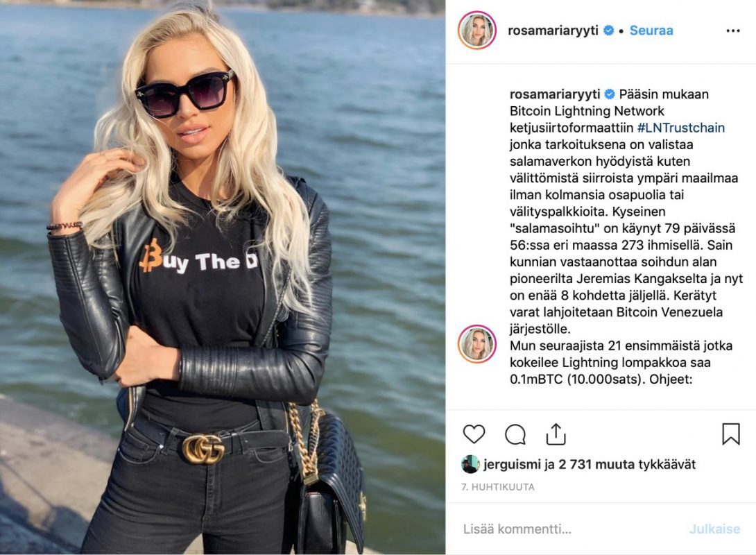This screenshot has width=756, height=555.
Task: Click the 7. HUHTIKUUTA post date
Action: click(498, 487)
